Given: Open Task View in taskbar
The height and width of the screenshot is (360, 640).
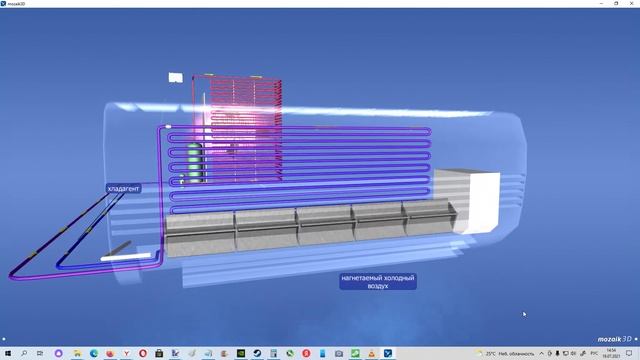Looking at the screenshot, I should 40,353.
